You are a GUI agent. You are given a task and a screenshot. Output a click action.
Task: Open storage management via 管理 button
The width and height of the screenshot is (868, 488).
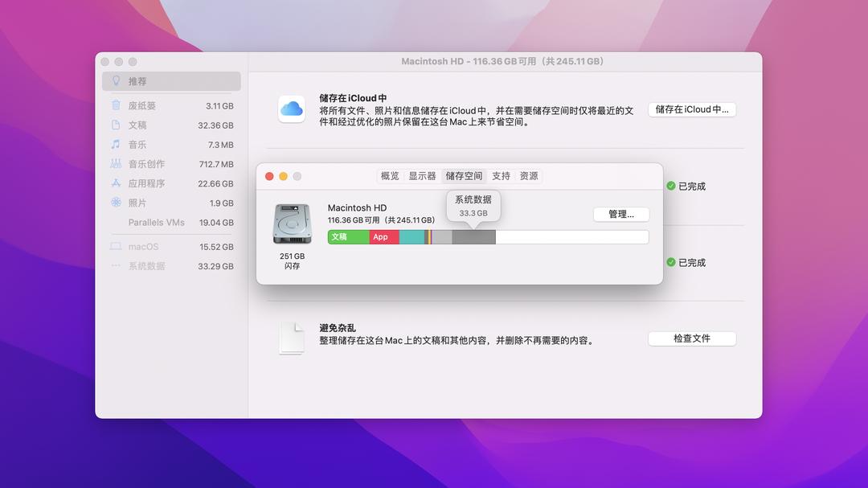(x=620, y=214)
